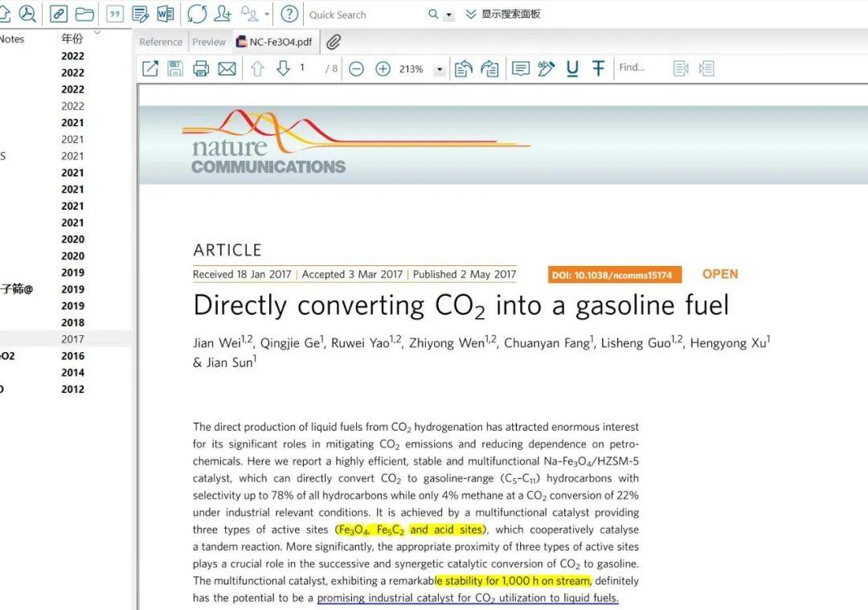Viewport: 868px width, 610px height.
Task: Zoom in with the plus icon
Action: point(383,68)
